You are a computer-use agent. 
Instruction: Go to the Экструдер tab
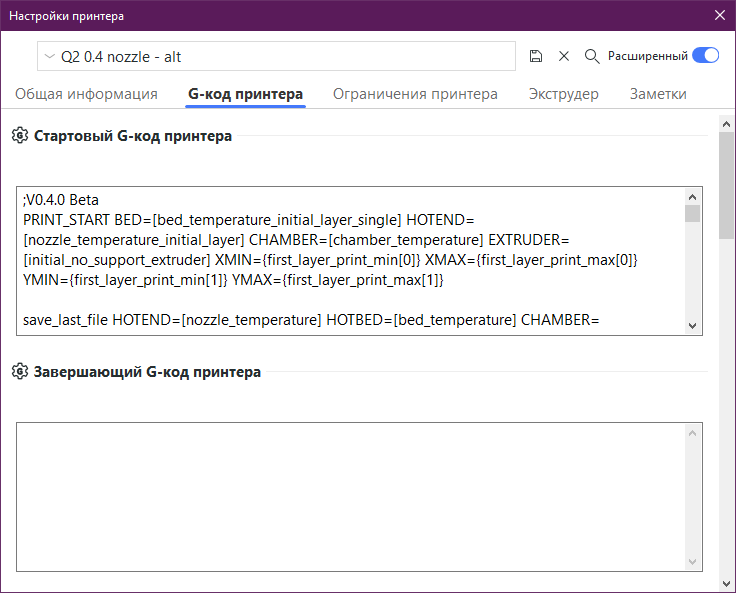(563, 94)
